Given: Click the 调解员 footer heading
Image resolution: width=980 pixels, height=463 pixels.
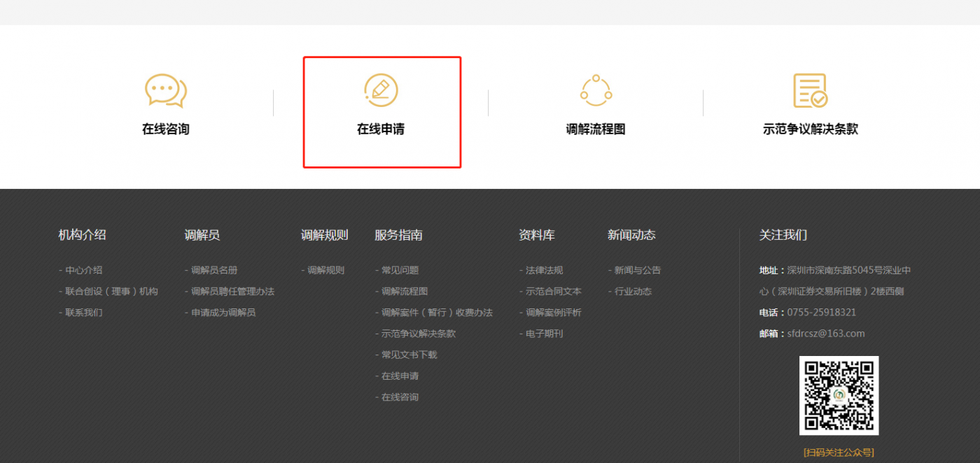Looking at the screenshot, I should [x=202, y=235].
